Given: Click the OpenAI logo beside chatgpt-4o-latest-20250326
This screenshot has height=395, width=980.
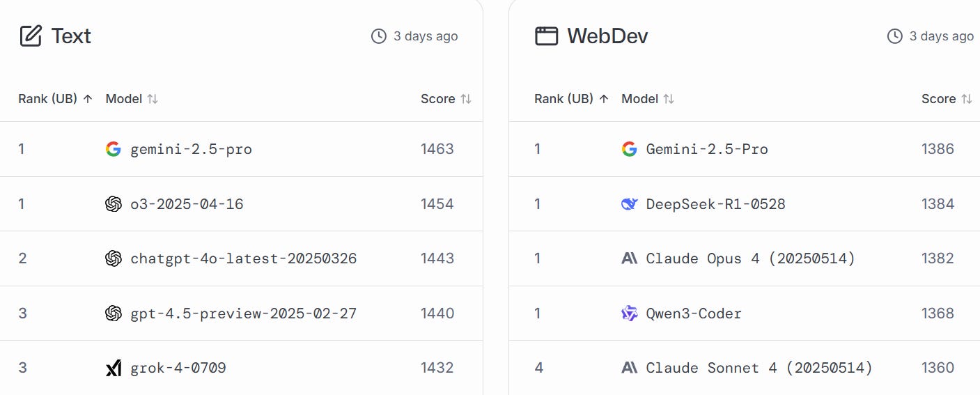Looking at the screenshot, I should [114, 258].
